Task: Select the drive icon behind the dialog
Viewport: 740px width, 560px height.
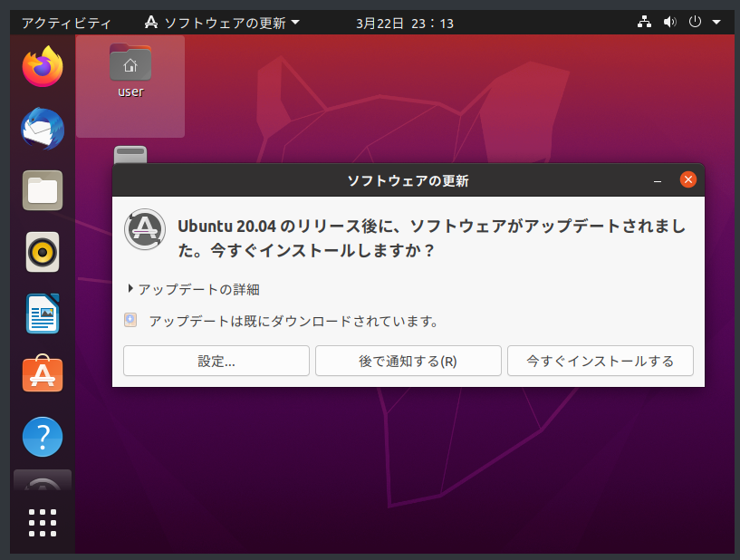Action: pyautogui.click(x=130, y=154)
